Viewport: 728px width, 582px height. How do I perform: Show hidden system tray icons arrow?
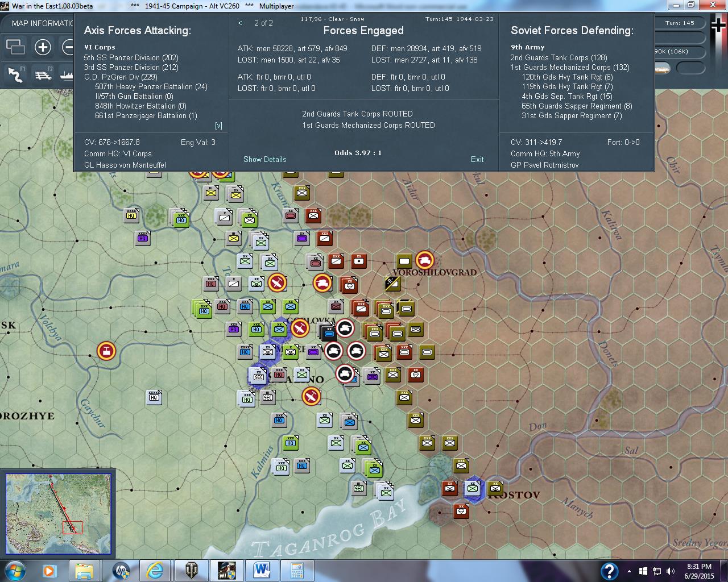click(x=629, y=571)
